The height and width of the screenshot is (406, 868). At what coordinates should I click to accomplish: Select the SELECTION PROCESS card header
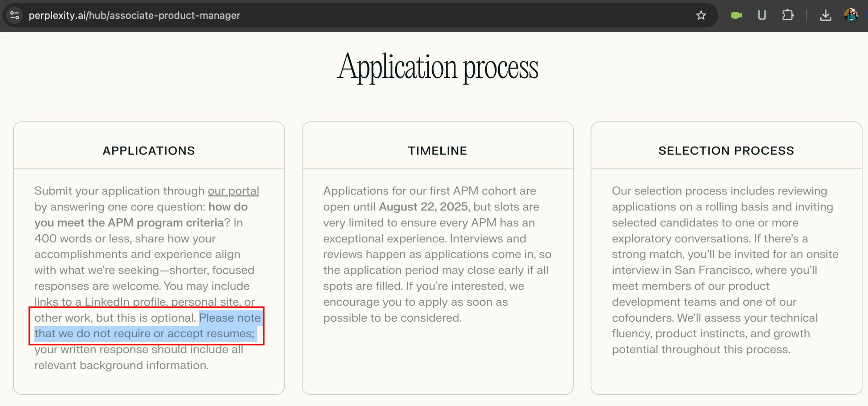pyautogui.click(x=726, y=150)
